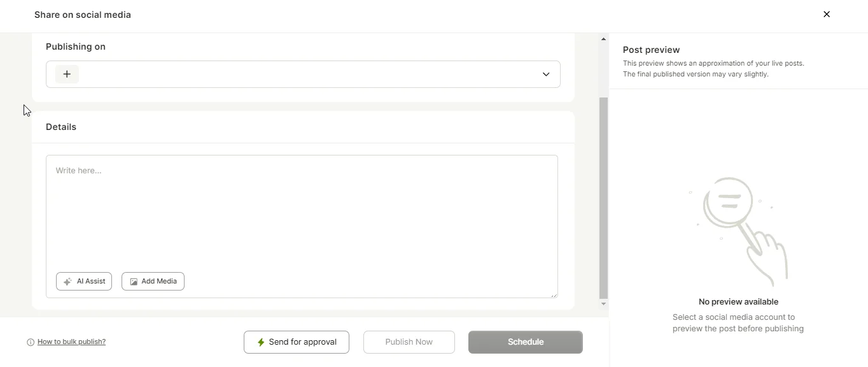Viewport: 868px width, 367px height.
Task: Click the text area resize grip
Action: click(x=554, y=294)
